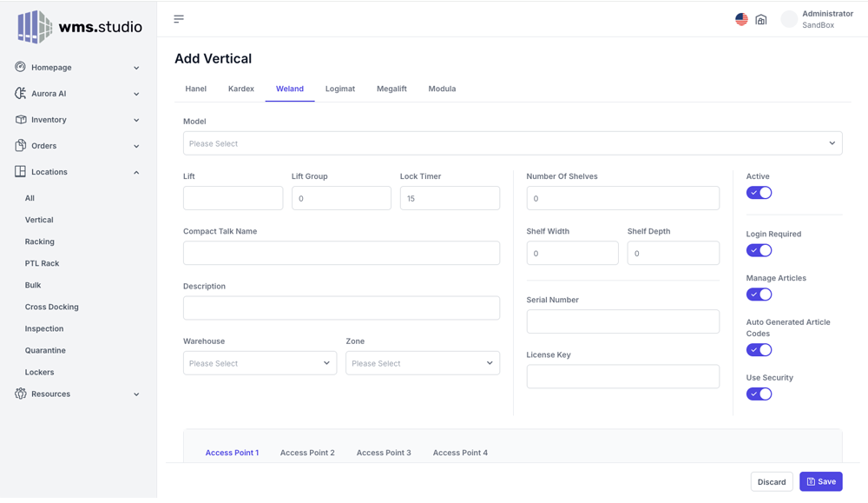This screenshot has width=868, height=503.
Task: Disable the Active toggle
Action: [759, 193]
